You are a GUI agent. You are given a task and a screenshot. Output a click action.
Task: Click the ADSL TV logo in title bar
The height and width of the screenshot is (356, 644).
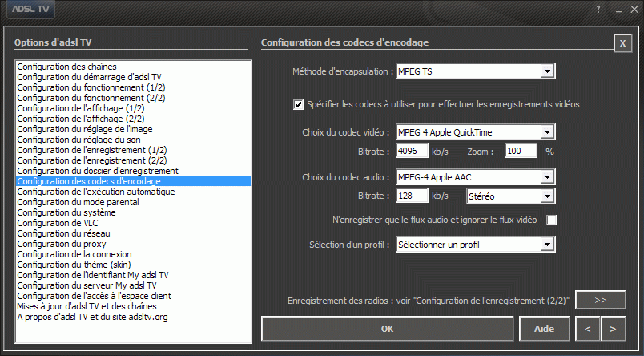coord(30,9)
